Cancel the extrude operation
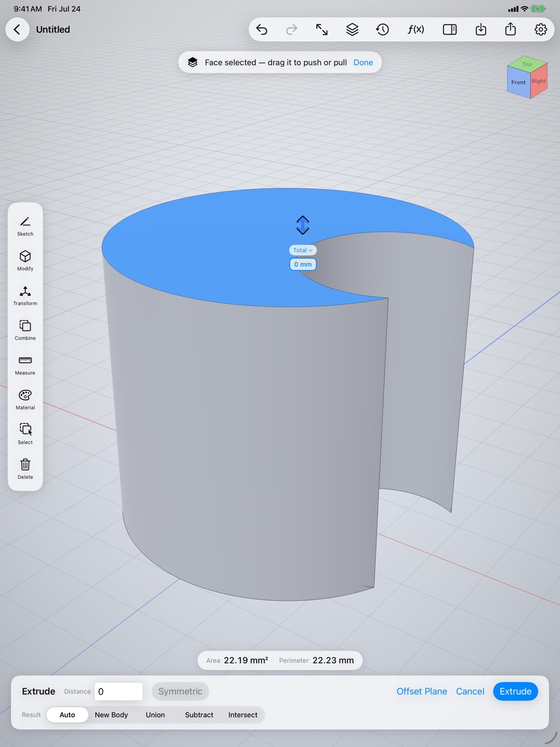Image resolution: width=560 pixels, height=747 pixels. 470,692
